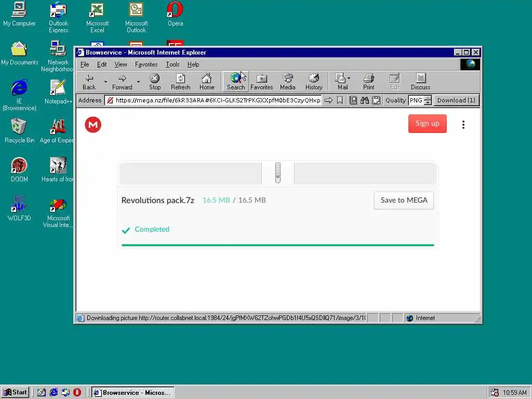Image resolution: width=532 pixels, height=399 pixels.
Task: Click the Outlook Express quick launch icon
Action: click(65, 392)
